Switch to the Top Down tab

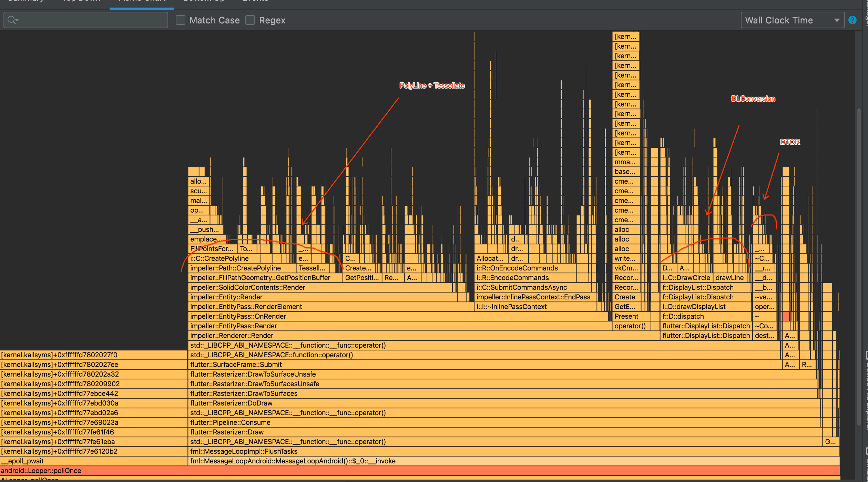tap(81, 1)
